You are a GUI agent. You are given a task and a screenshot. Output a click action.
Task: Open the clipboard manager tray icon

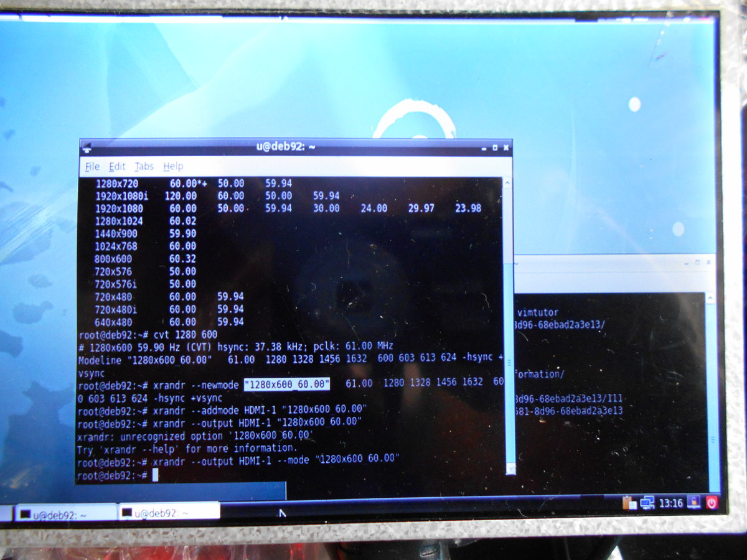tap(629, 503)
